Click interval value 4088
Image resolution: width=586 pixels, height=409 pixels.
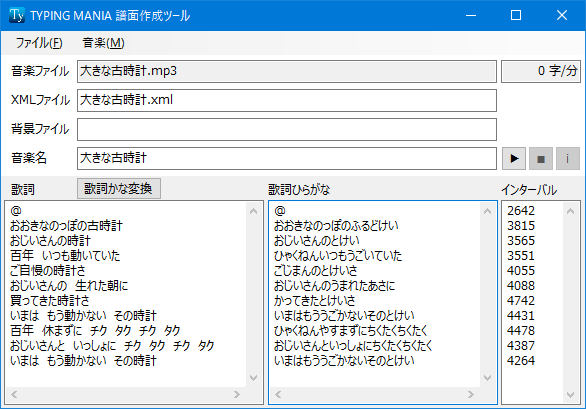click(x=521, y=286)
